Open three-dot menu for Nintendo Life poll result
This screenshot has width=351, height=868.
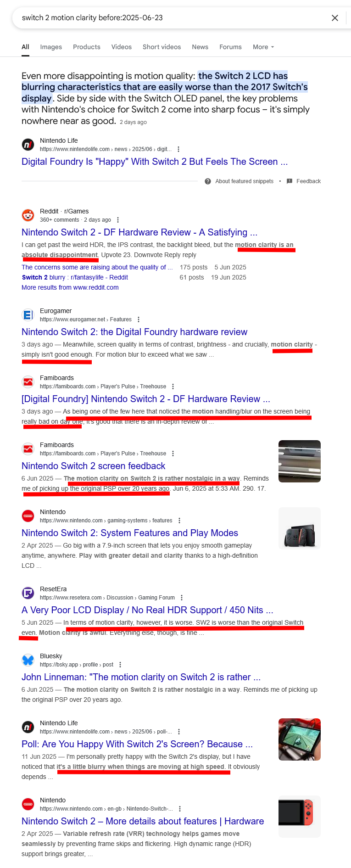pos(179,732)
